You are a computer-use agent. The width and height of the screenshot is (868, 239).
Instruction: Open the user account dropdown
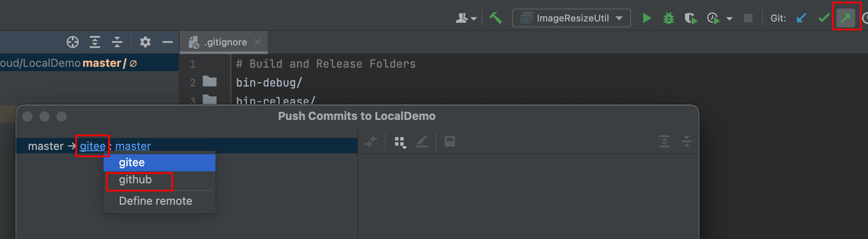coord(466,18)
